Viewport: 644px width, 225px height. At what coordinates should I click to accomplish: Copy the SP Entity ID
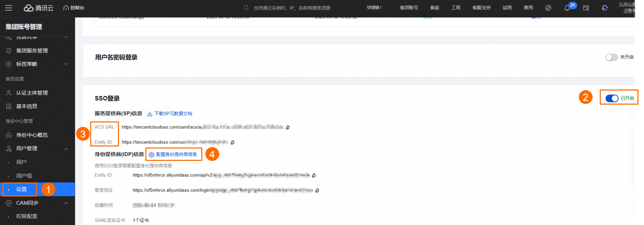(232, 142)
